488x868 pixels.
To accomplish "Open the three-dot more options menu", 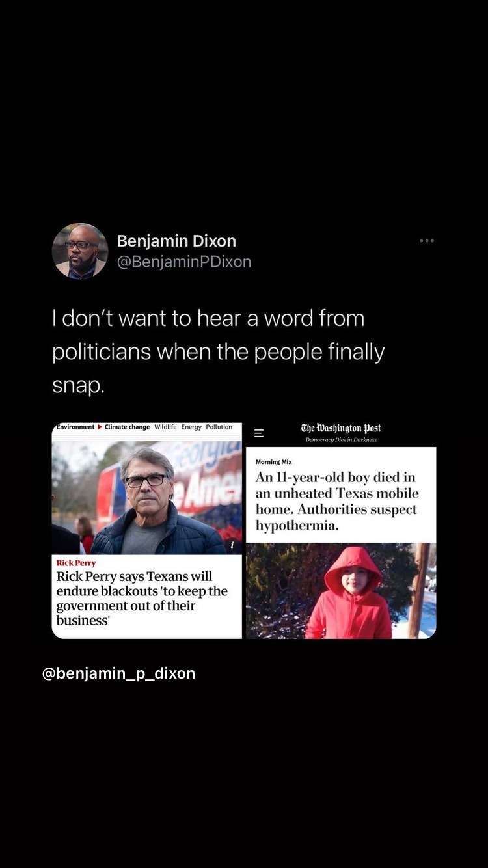I will tap(427, 241).
